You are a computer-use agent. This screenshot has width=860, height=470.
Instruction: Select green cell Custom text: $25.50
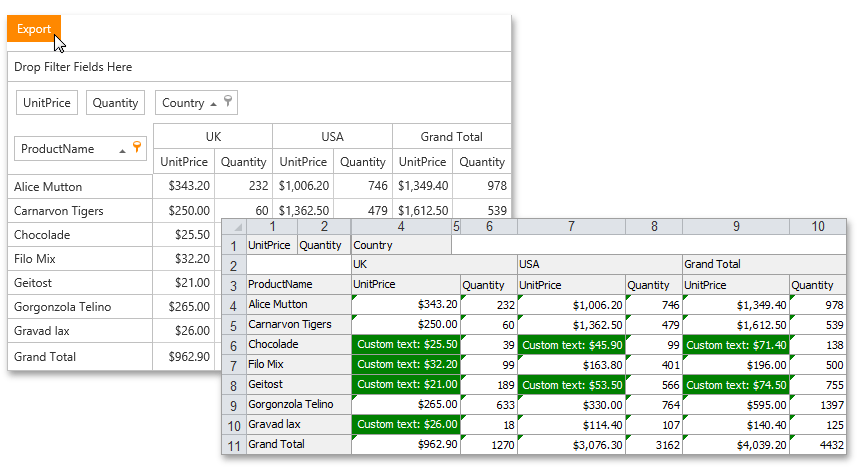406,344
